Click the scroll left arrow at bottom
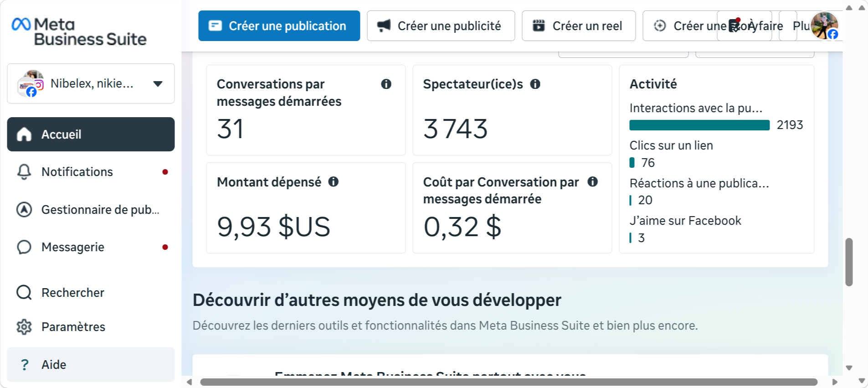Screen dimensions: 868x388 (189, 382)
